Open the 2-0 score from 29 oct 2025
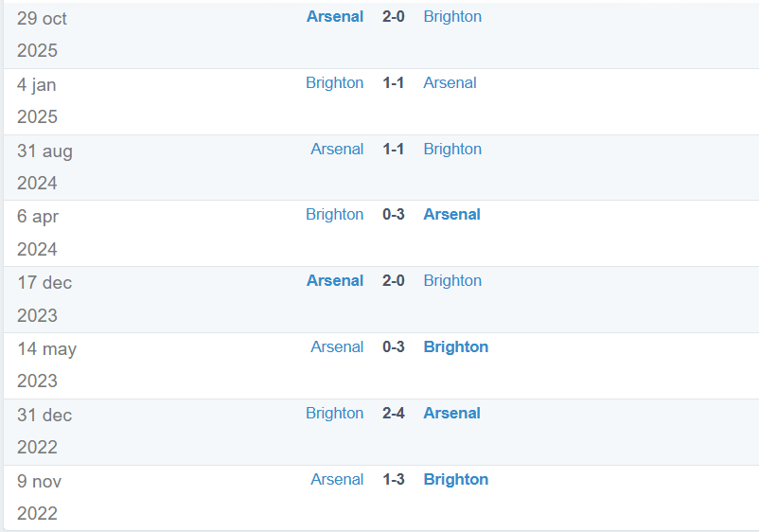The image size is (759, 532). 394,17
